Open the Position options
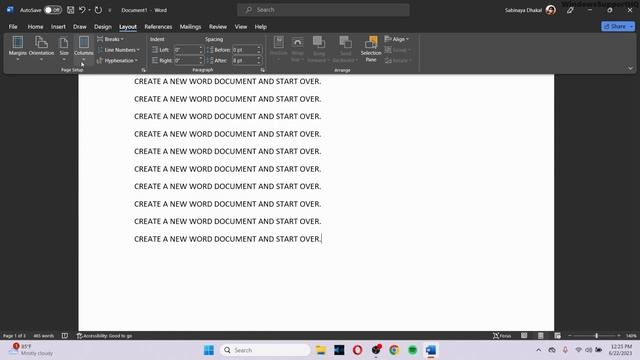This screenshot has width=640, height=360. 279,49
